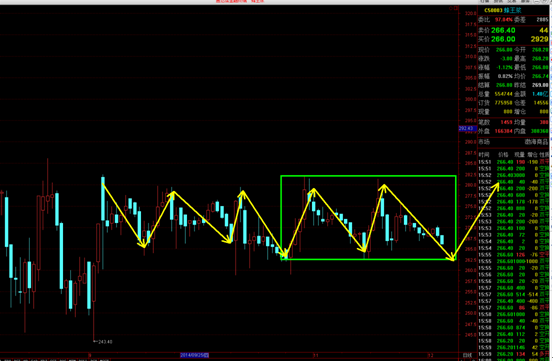Select the 15:59 trade row with volume 134
Image resolution: width=553 pixels, height=362 pixels.
(514, 354)
